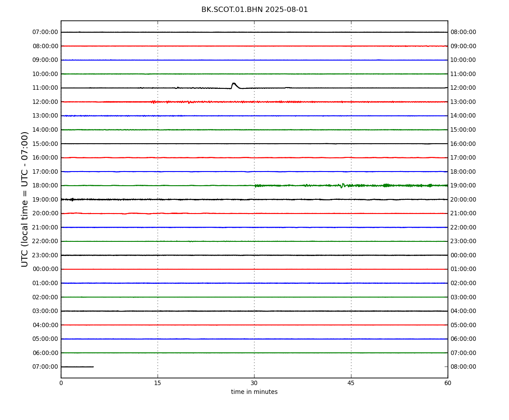This screenshot has height=420, width=509.
Task: Select UTC axis label 18:00:00
Action: coord(46,186)
